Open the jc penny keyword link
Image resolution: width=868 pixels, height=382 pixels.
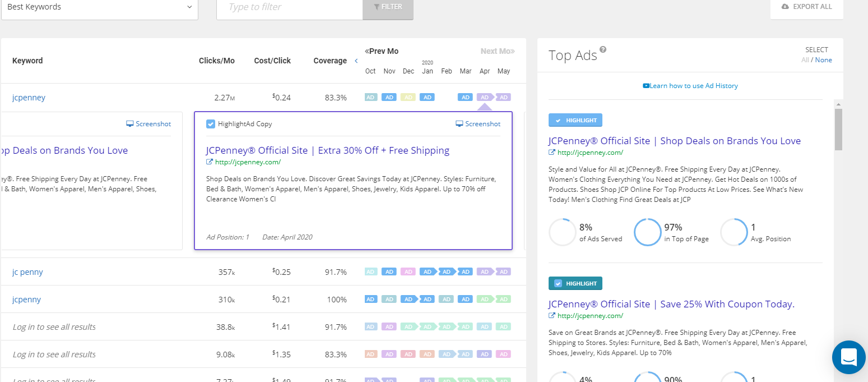(x=27, y=272)
